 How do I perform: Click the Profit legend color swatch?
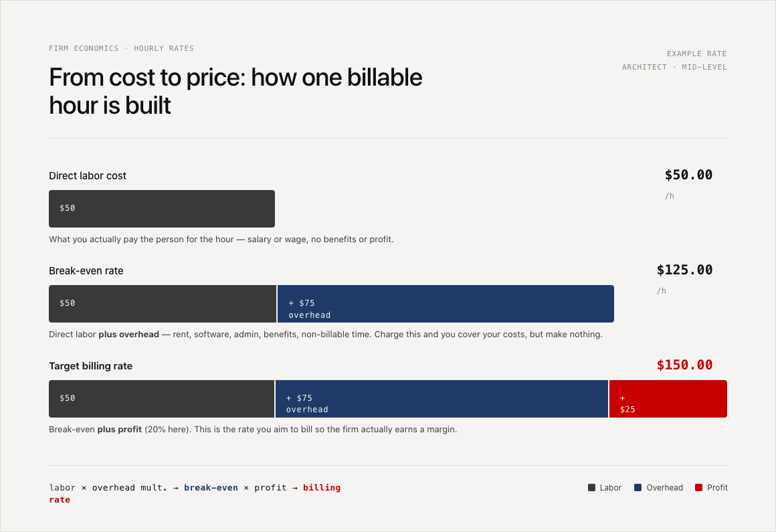[699, 487]
